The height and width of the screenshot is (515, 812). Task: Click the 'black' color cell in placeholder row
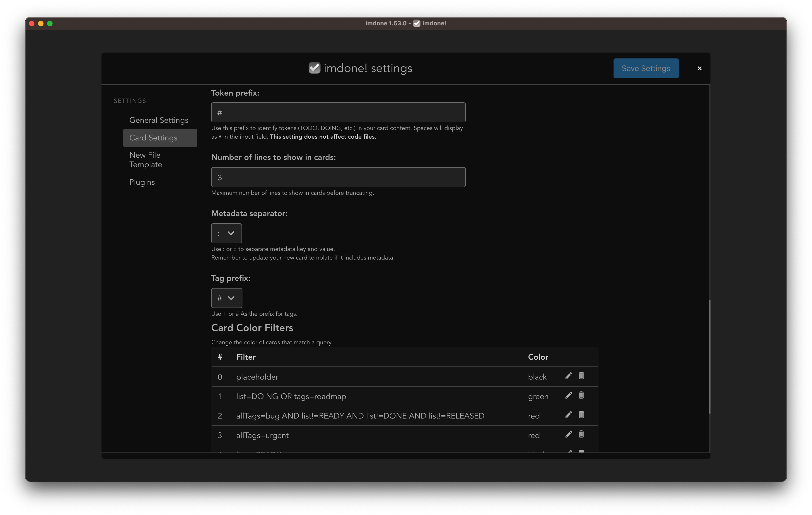537,377
